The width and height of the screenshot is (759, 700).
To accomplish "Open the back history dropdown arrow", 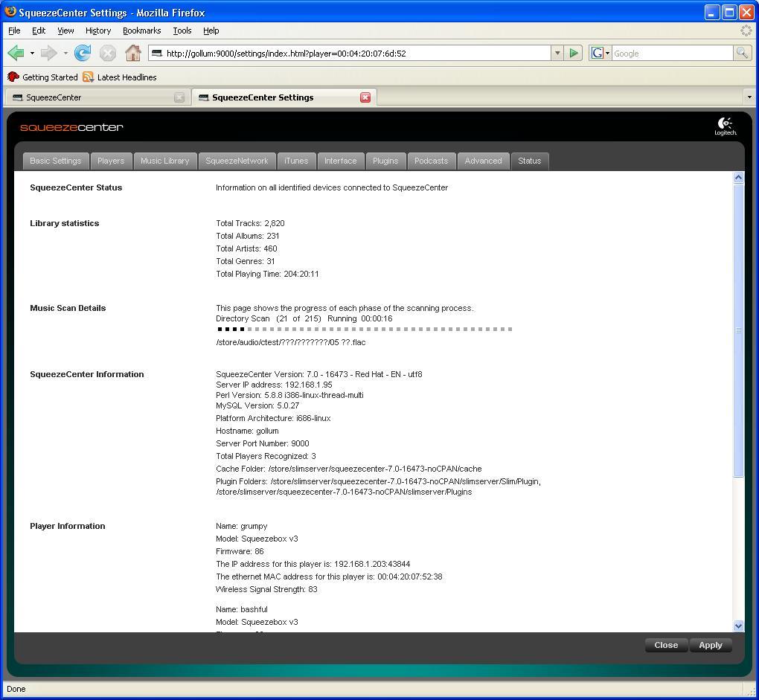I will click(32, 54).
